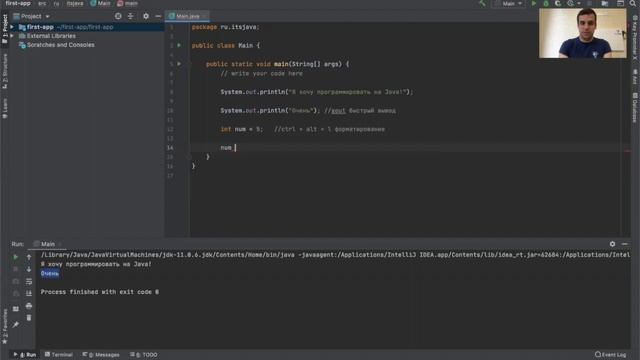Rerun Main in Run panel
Viewport: 640px width, 360px height.
pyautogui.click(x=16, y=257)
